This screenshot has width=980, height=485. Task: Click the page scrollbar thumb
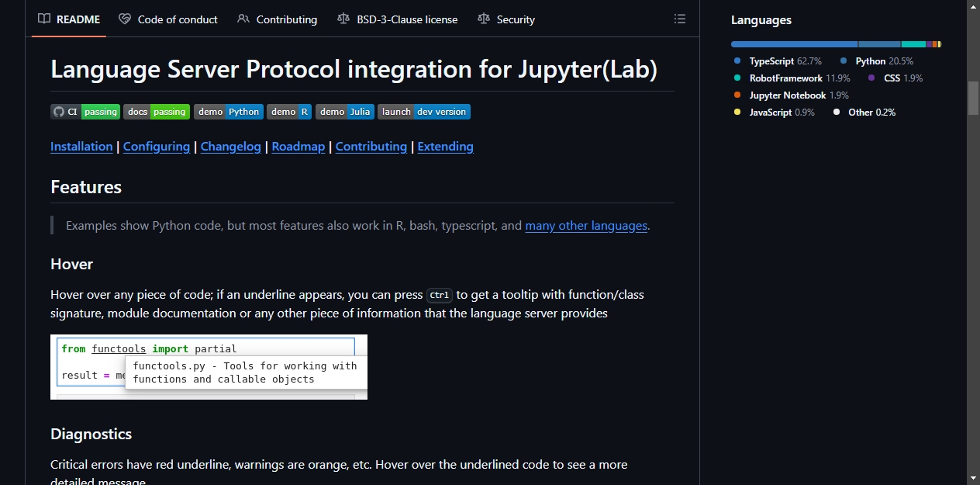coord(973,98)
